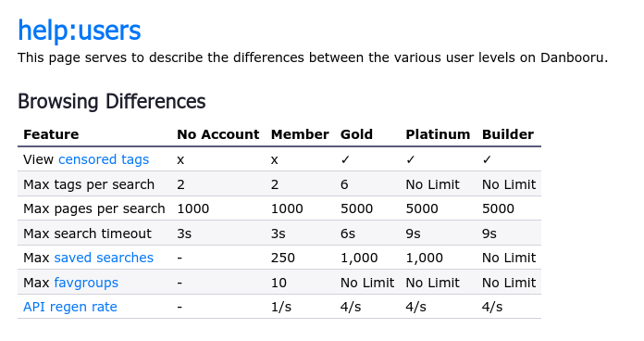
Task: Click the Max search timeout row label
Action: pos(88,234)
